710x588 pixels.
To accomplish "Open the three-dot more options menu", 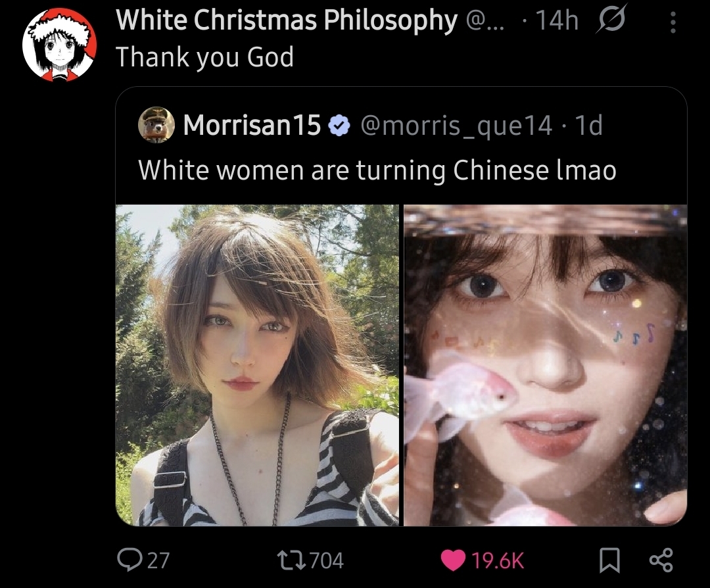I will click(673, 22).
